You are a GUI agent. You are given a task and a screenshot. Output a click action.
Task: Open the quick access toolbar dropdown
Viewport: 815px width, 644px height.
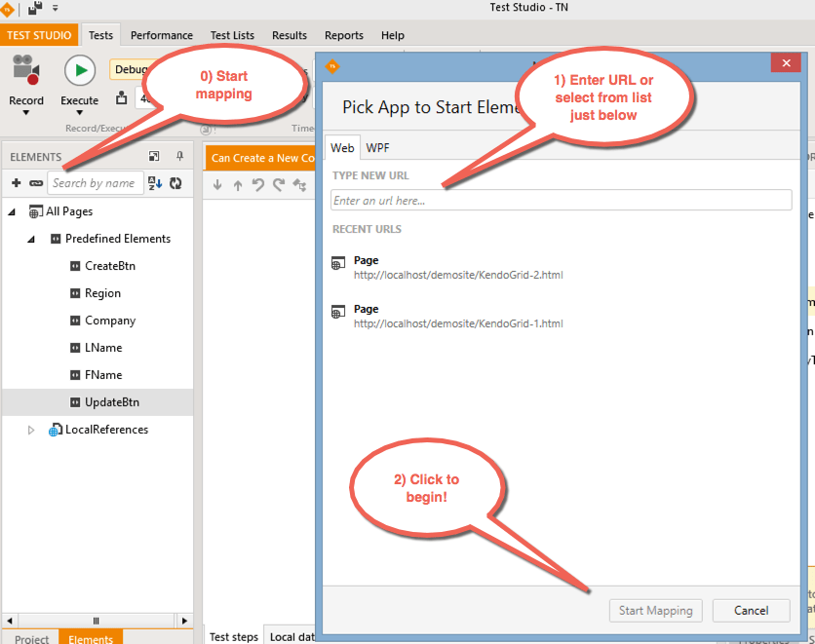click(x=56, y=8)
